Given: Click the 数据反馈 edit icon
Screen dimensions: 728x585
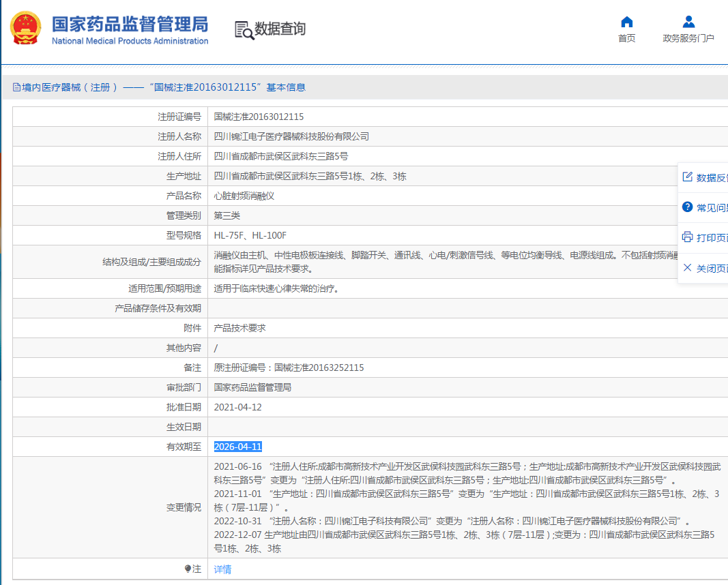Looking at the screenshot, I should pyautogui.click(x=687, y=177).
